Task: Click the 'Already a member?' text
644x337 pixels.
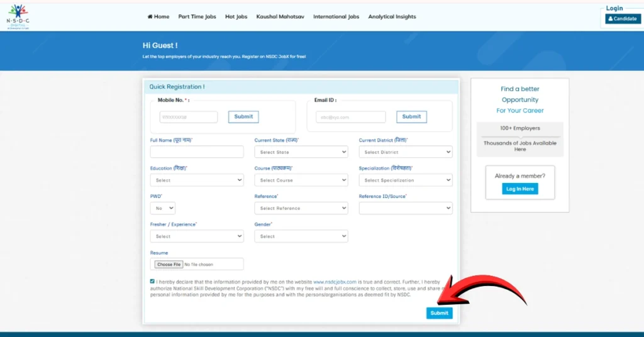Action: tap(520, 175)
